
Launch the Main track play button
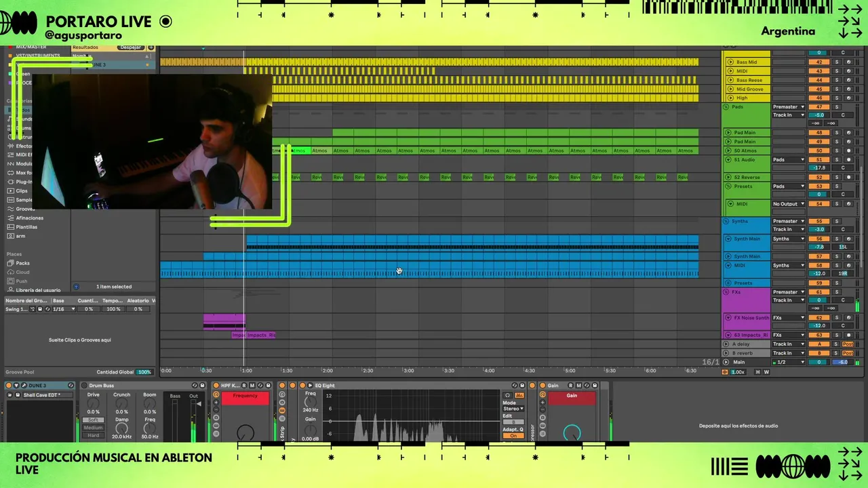point(726,362)
